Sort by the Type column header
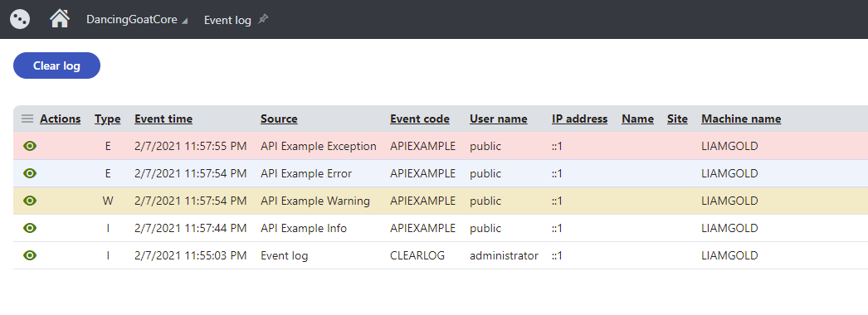 [107, 119]
